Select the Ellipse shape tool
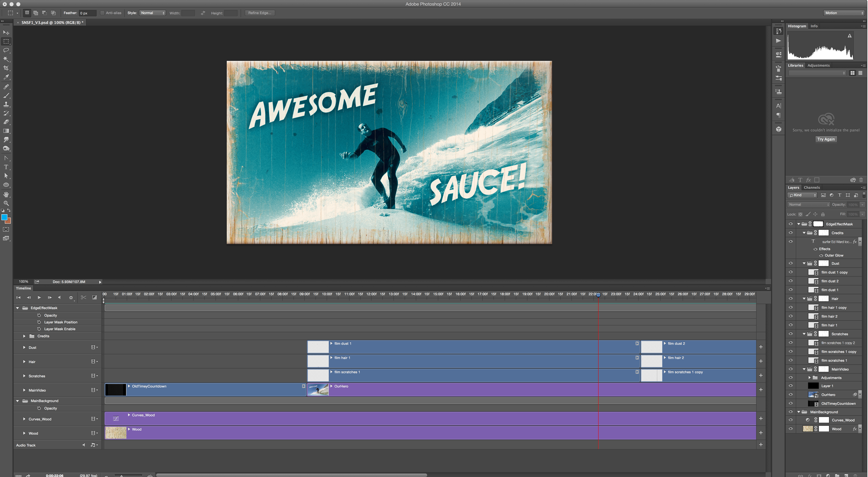 click(x=6, y=185)
